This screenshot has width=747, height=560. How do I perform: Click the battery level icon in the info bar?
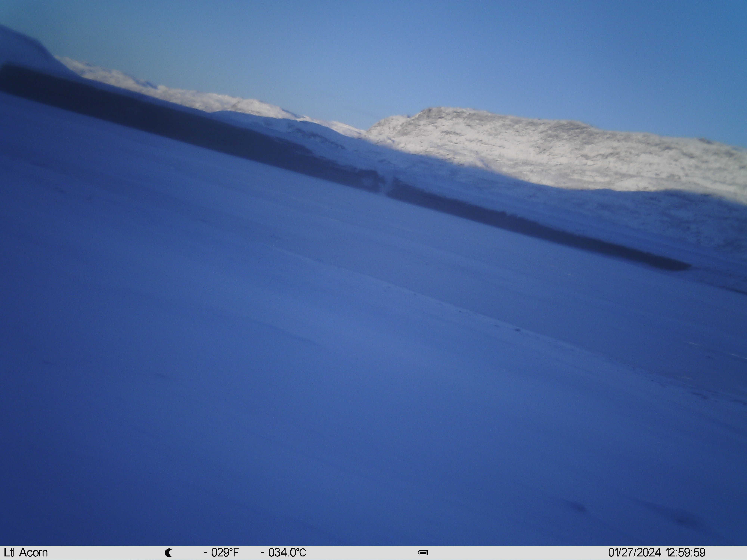[423, 553]
